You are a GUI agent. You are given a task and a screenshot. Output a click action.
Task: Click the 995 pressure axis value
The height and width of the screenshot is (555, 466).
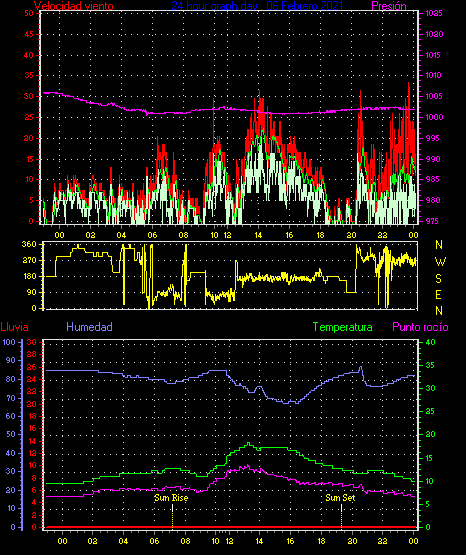432,138
